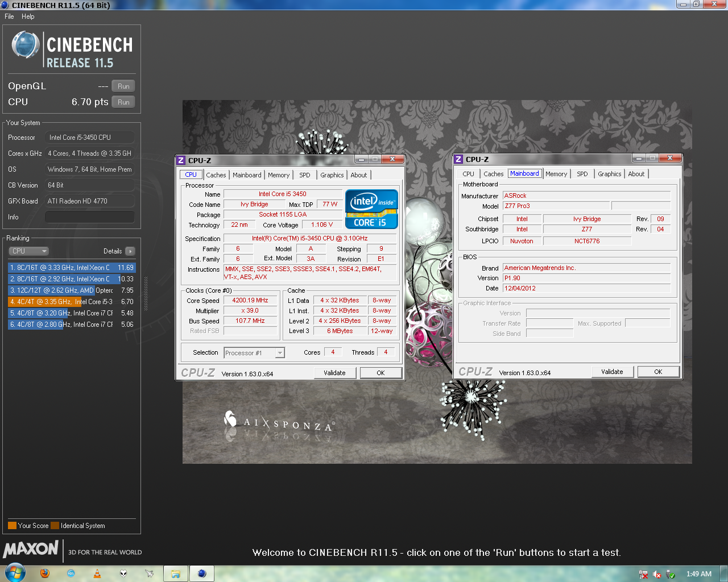Screen dimensions: 728x582
Task: Switch to Graphics tab in right CPU-Z
Action: point(610,174)
